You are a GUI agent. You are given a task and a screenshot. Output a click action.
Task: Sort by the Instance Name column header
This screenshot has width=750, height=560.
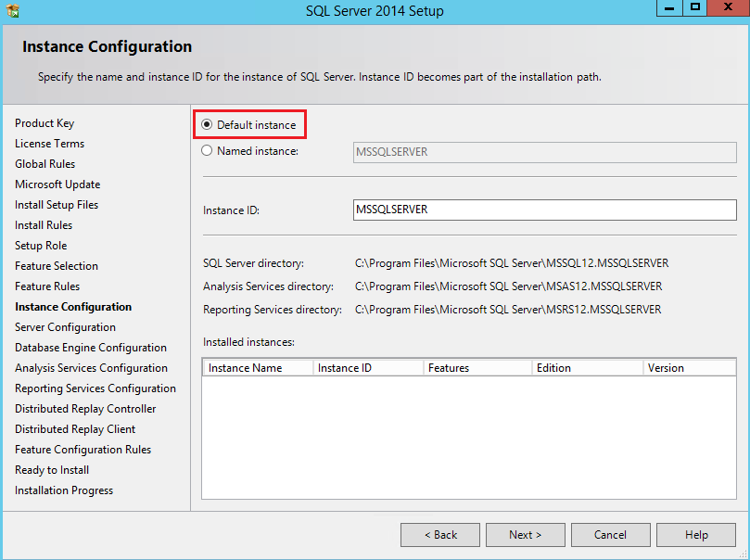259,368
